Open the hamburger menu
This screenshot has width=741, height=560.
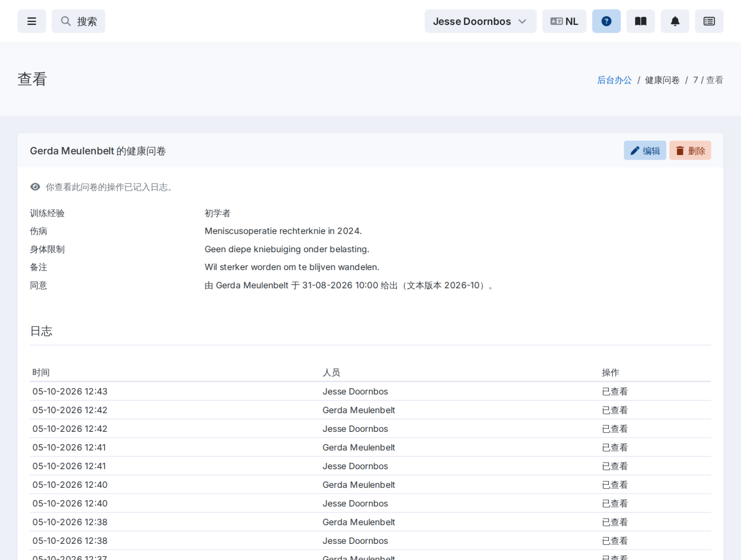tap(31, 21)
